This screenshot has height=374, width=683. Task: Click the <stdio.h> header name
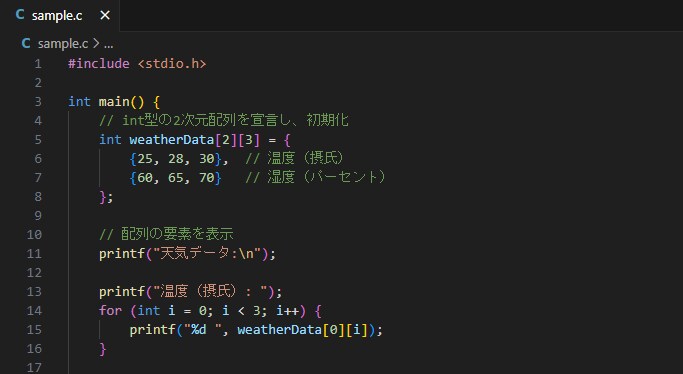pyautogui.click(x=172, y=64)
